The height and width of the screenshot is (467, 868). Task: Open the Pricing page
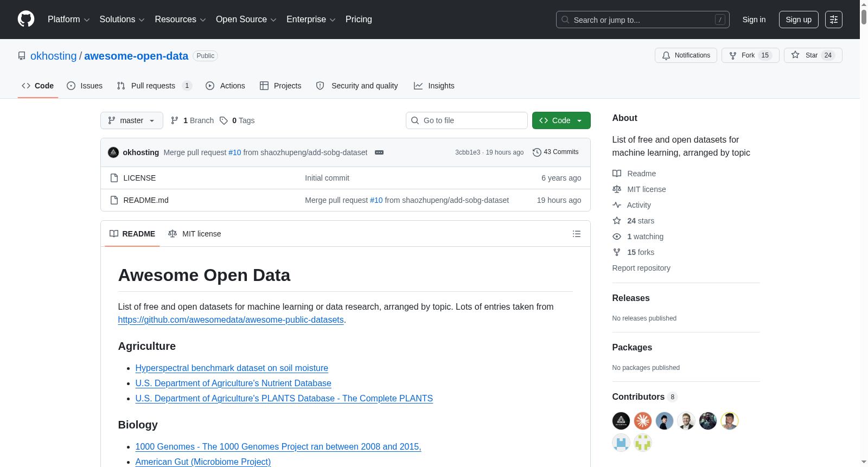359,20
